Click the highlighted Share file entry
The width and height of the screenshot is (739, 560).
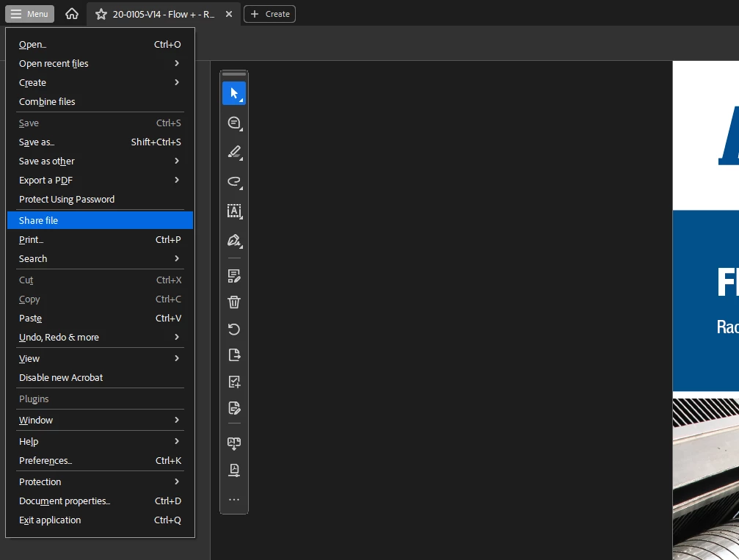point(100,220)
